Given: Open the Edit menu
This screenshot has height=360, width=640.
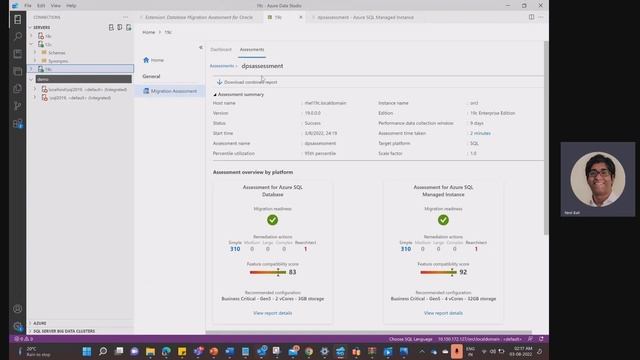Looking at the screenshot, I should click(41, 6).
